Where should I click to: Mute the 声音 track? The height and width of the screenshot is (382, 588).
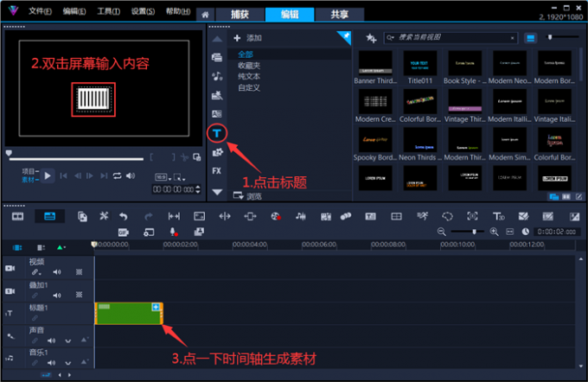coord(51,341)
